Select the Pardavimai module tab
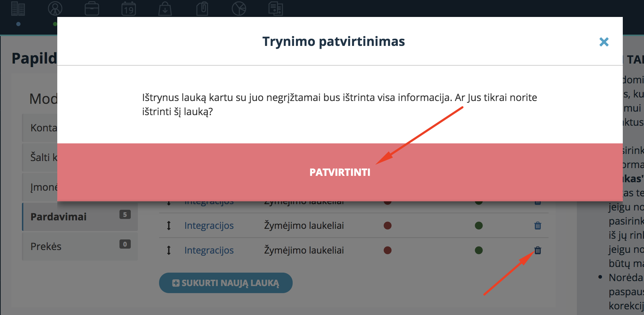The width and height of the screenshot is (644, 315). tap(80, 216)
